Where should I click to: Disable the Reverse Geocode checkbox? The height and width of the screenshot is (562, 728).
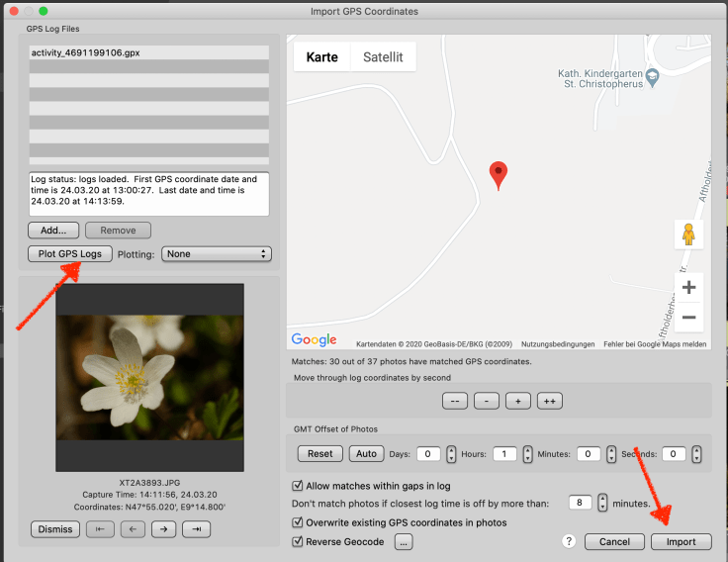tap(299, 541)
